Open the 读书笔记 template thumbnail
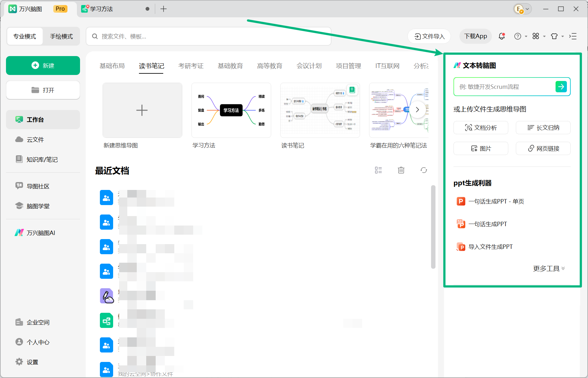Image resolution: width=588 pixels, height=378 pixels. (x=320, y=110)
